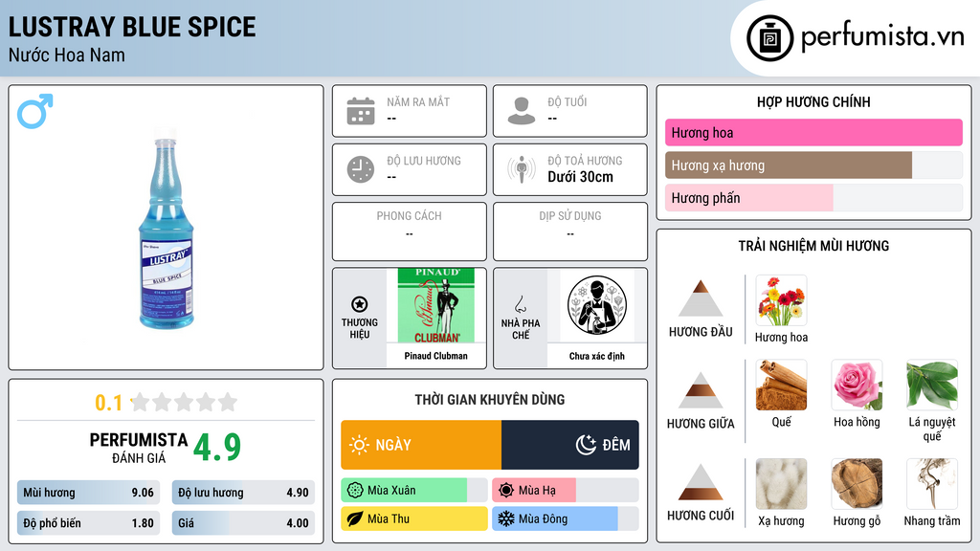Click the Mùa Thu season bar
This screenshot has height=551, width=980.
click(x=414, y=518)
